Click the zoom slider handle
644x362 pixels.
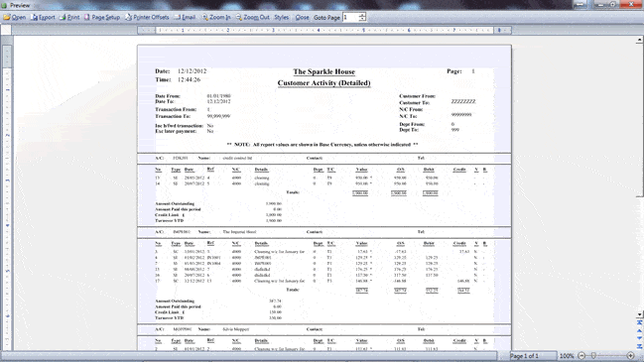coord(593,355)
